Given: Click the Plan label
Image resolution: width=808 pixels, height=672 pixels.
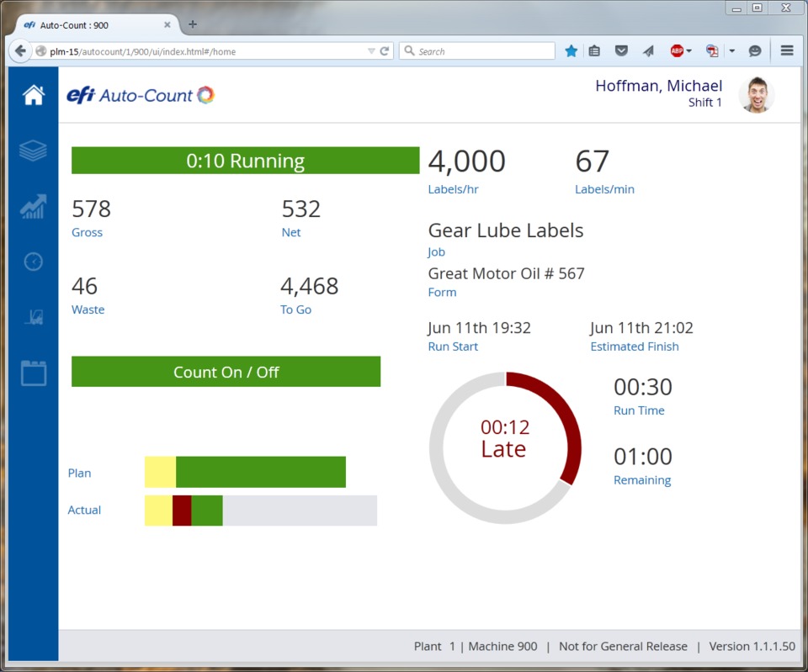Looking at the screenshot, I should click(x=79, y=474).
